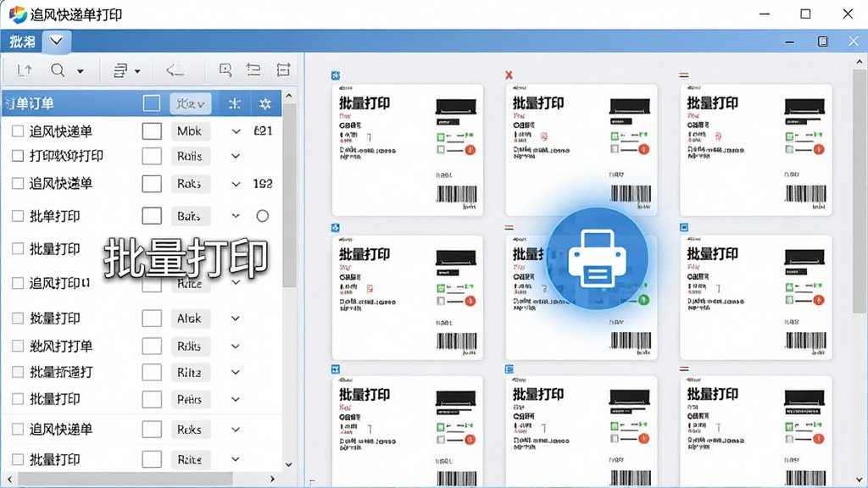The height and width of the screenshot is (488, 868).
Task: Click the outdent list toolbar icon
Action: 253,69
